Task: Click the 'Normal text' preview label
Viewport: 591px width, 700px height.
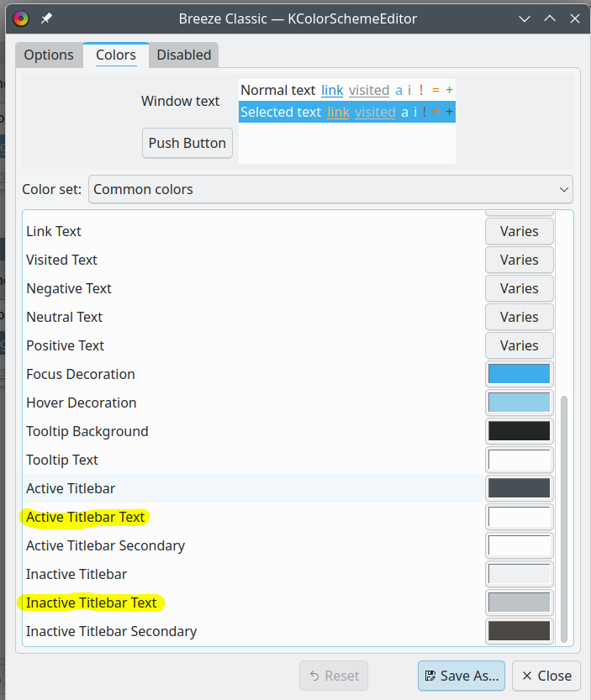Action: point(278,90)
